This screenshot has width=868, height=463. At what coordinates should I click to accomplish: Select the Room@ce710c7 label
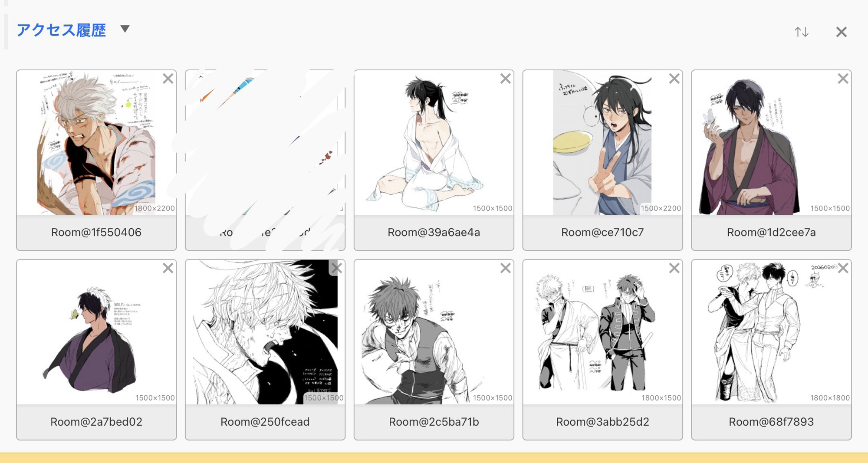pyautogui.click(x=602, y=232)
